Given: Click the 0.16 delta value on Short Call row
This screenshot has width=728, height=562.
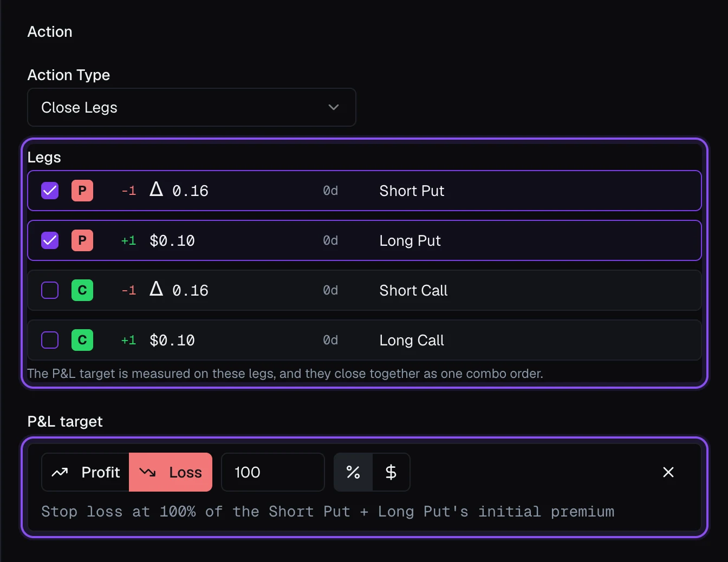Looking at the screenshot, I should point(190,290).
